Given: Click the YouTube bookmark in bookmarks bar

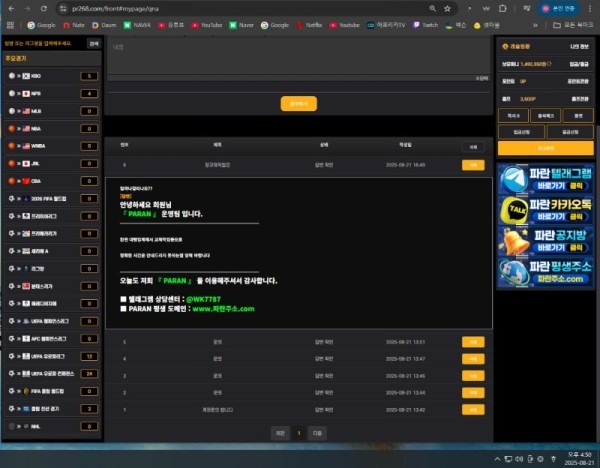Looking at the screenshot, I should click(207, 23).
